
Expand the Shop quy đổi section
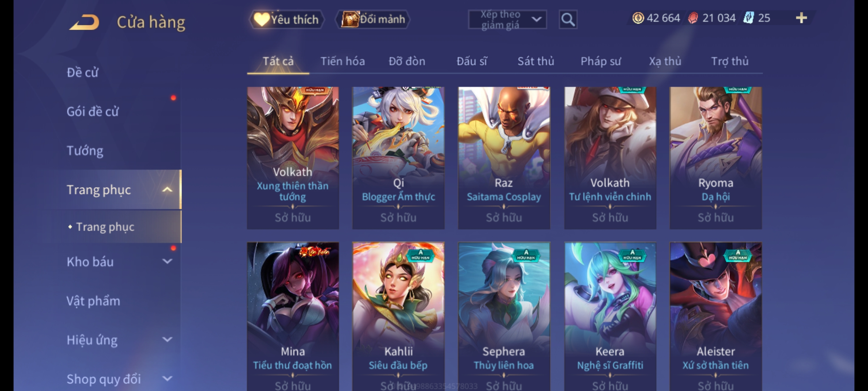[x=167, y=379]
